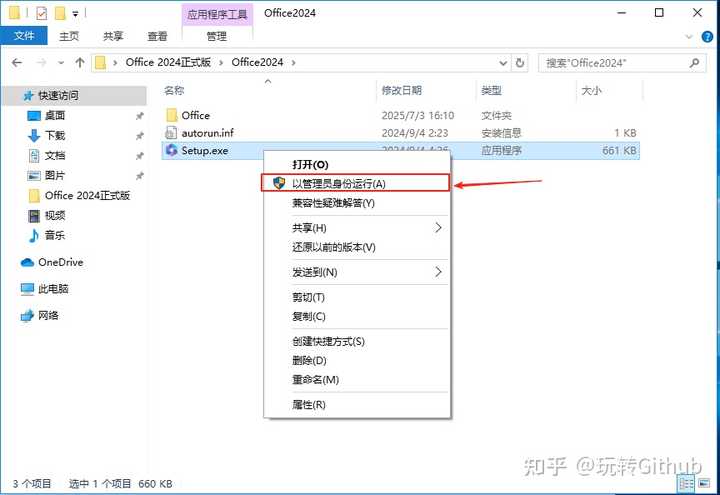The height and width of the screenshot is (495, 720).
Task: Expand the 发送到(N) submenu arrow
Action: (x=438, y=272)
